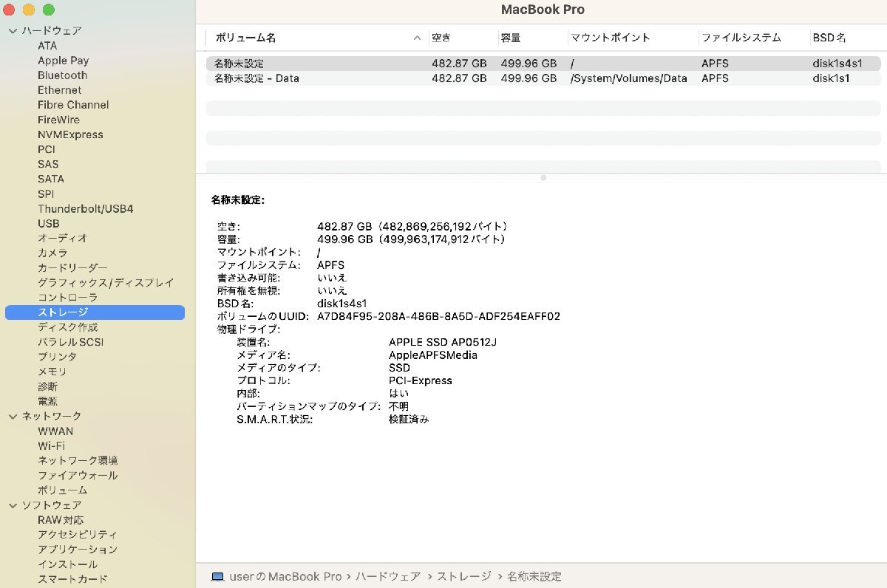Select アプリケーション in sidebar
The height and width of the screenshot is (588, 887).
(78, 550)
